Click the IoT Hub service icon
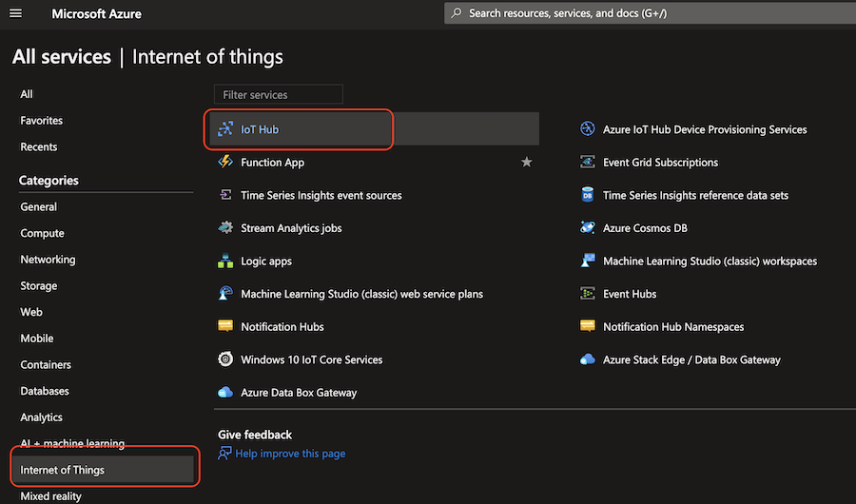856x504 pixels. click(225, 129)
